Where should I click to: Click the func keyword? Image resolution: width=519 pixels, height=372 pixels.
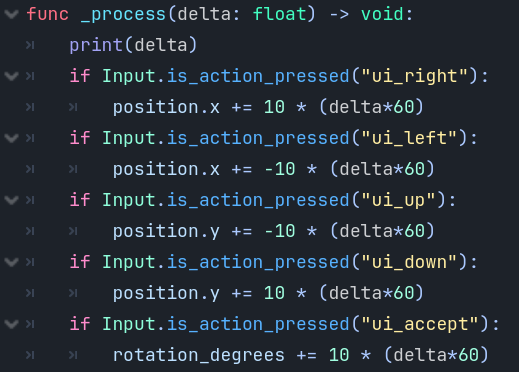(47, 14)
